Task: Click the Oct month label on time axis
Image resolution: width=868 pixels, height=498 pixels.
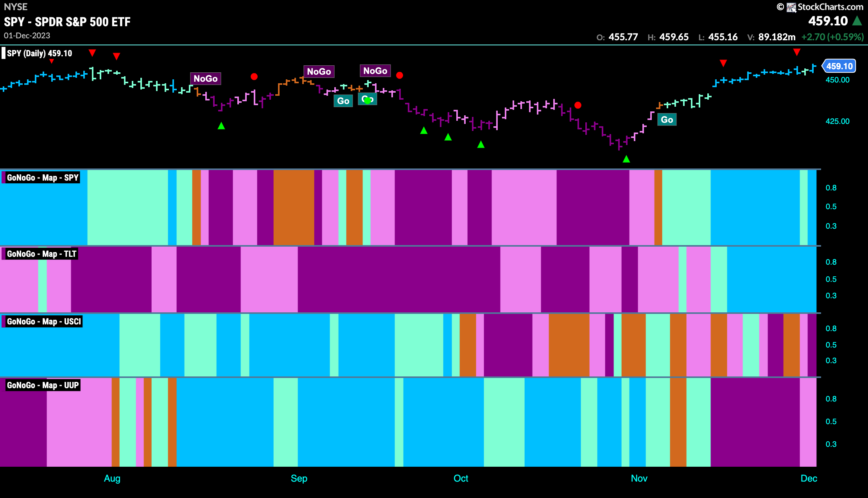Action: coord(461,478)
